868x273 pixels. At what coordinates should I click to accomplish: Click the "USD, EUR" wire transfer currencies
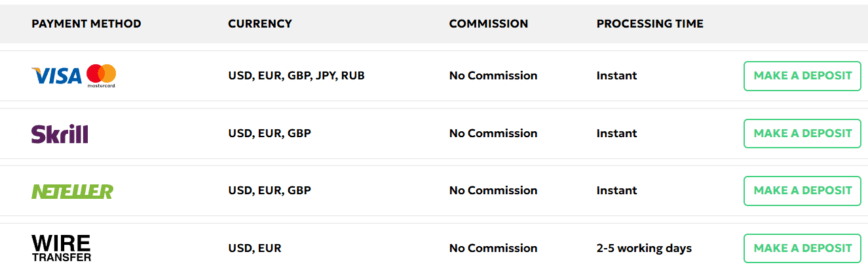[x=255, y=249]
